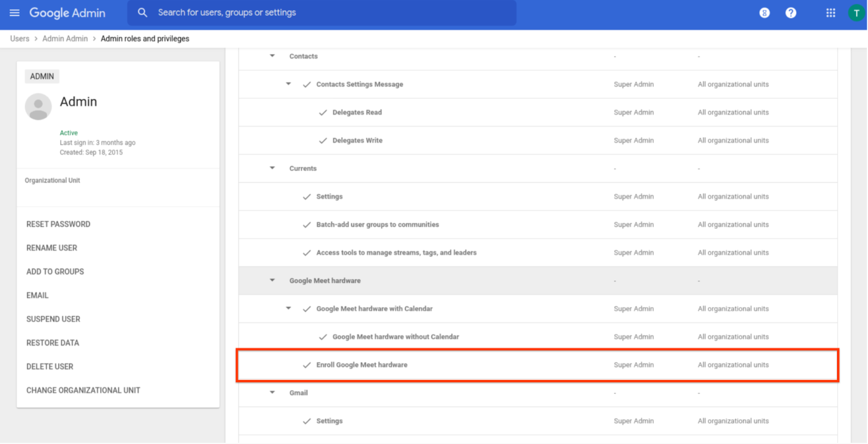The width and height of the screenshot is (868, 444).
Task: Toggle checkmark for Delegates Write
Action: [323, 140]
